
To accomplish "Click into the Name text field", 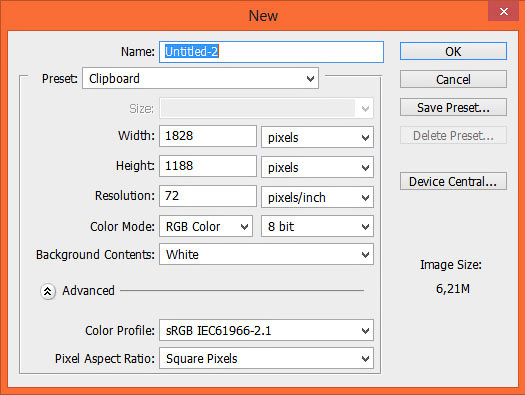I will (271, 52).
